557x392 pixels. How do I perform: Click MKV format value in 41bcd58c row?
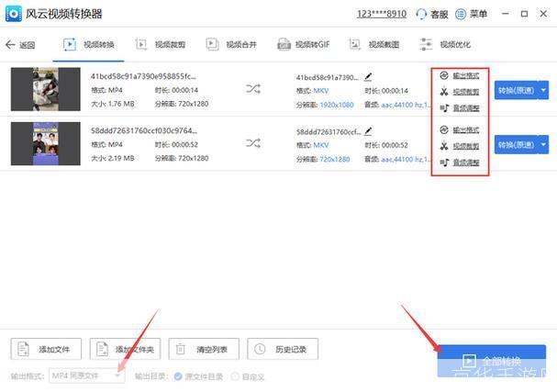click(321, 91)
